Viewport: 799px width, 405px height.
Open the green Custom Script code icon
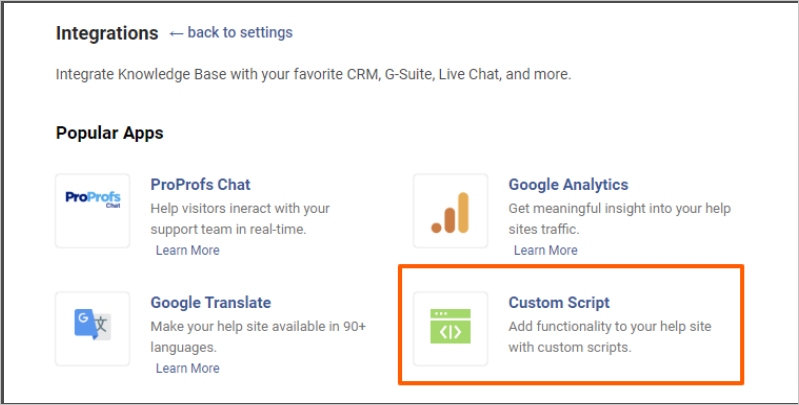[x=451, y=328]
